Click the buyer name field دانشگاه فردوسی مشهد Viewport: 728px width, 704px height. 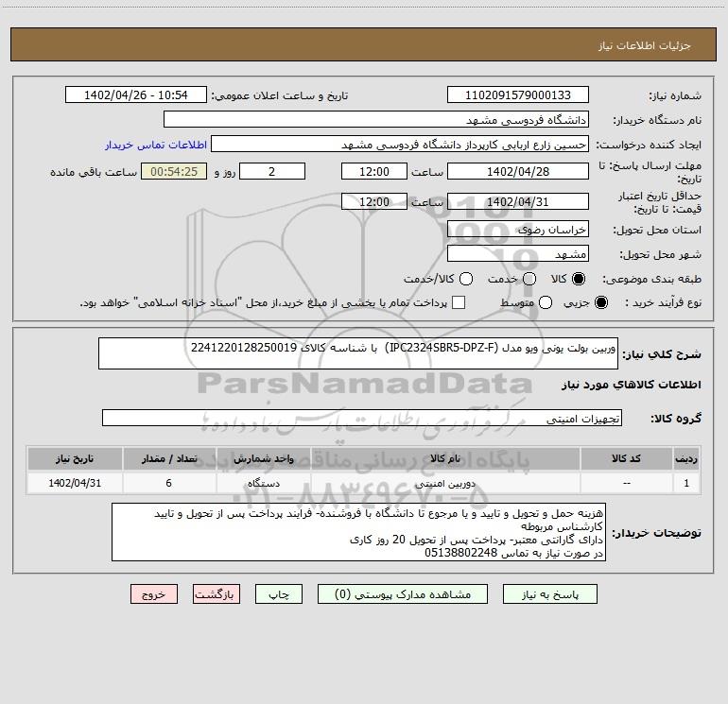pyautogui.click(x=376, y=119)
